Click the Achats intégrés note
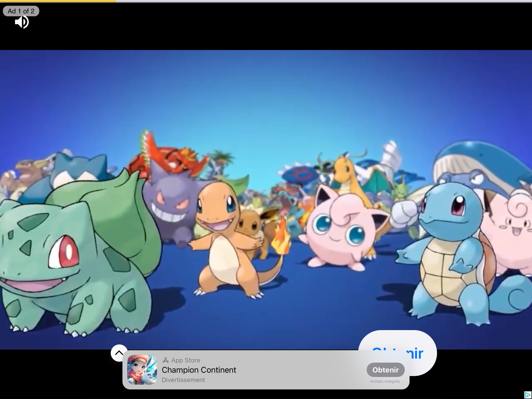This screenshot has height=399, width=532. (x=385, y=381)
